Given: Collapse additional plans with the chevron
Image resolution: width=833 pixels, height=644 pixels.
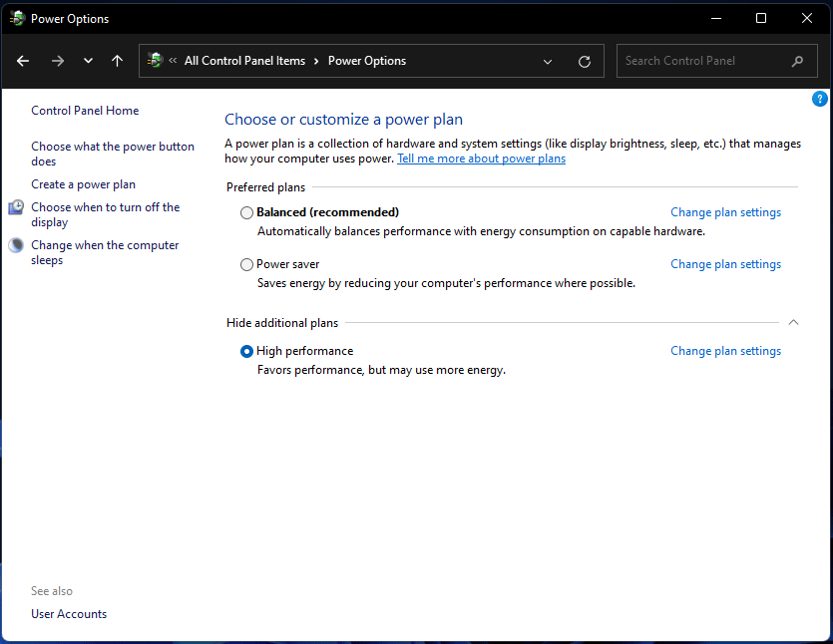Looking at the screenshot, I should [793, 322].
